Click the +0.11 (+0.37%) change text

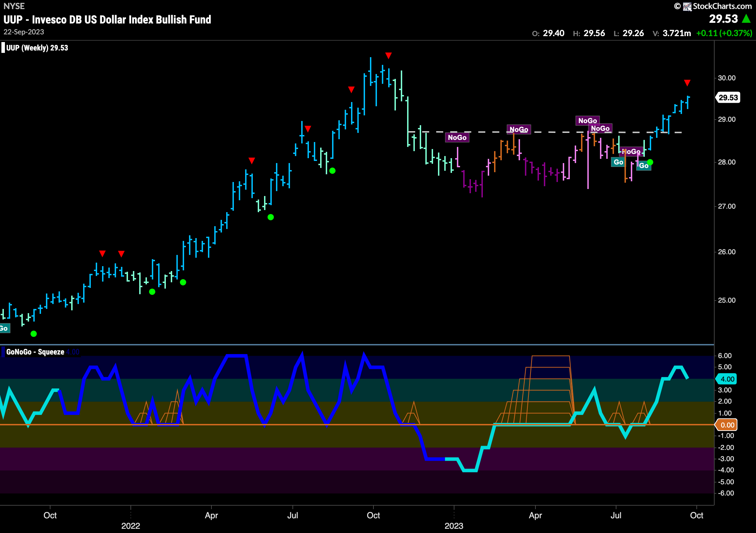pos(724,33)
